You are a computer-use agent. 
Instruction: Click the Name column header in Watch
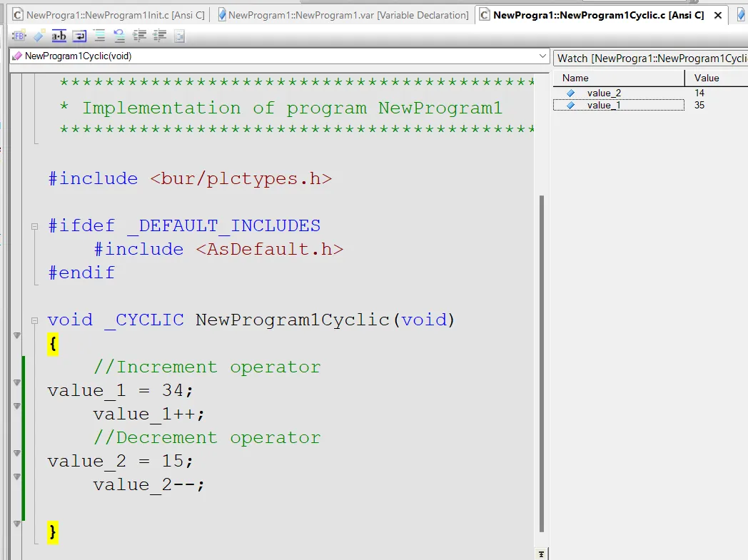[619, 78]
